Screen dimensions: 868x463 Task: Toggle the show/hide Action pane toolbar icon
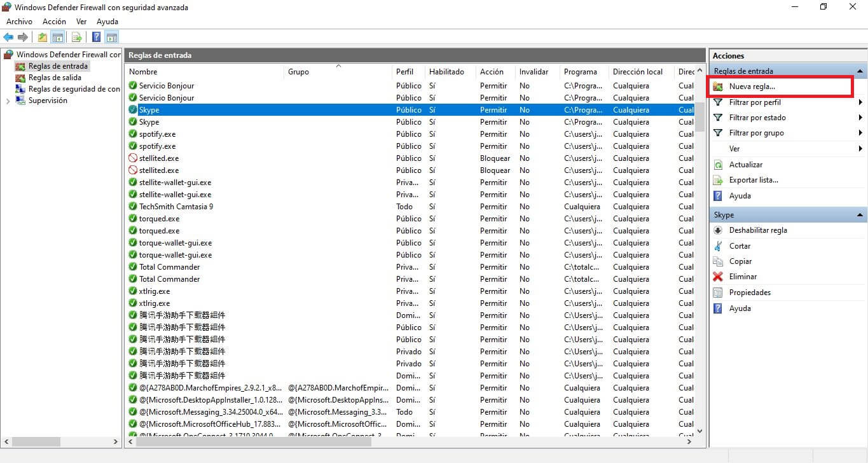[111, 38]
